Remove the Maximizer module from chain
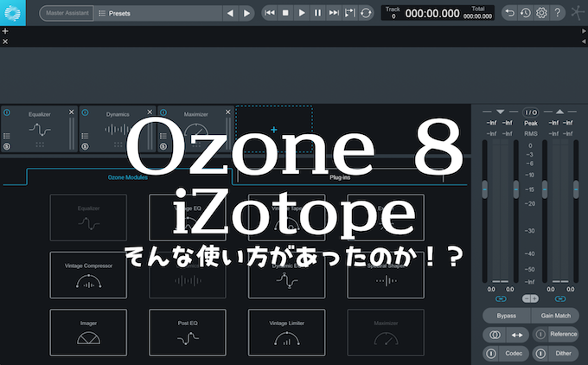 (x=228, y=112)
